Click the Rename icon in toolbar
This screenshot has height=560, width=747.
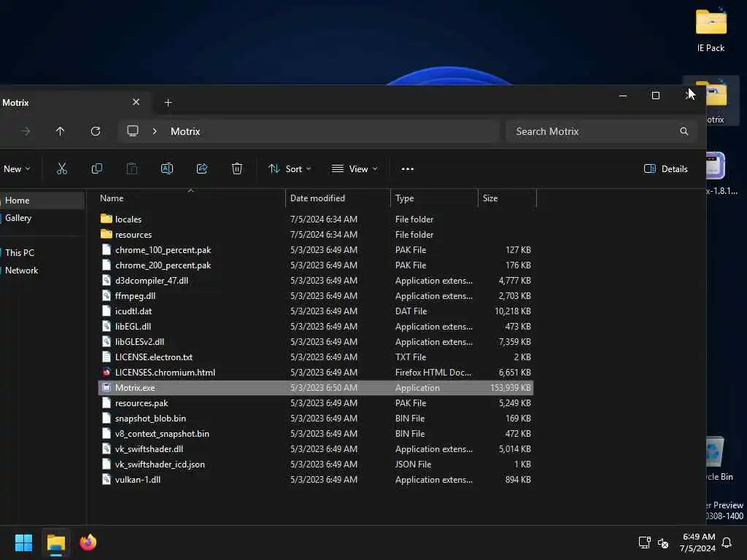[167, 168]
